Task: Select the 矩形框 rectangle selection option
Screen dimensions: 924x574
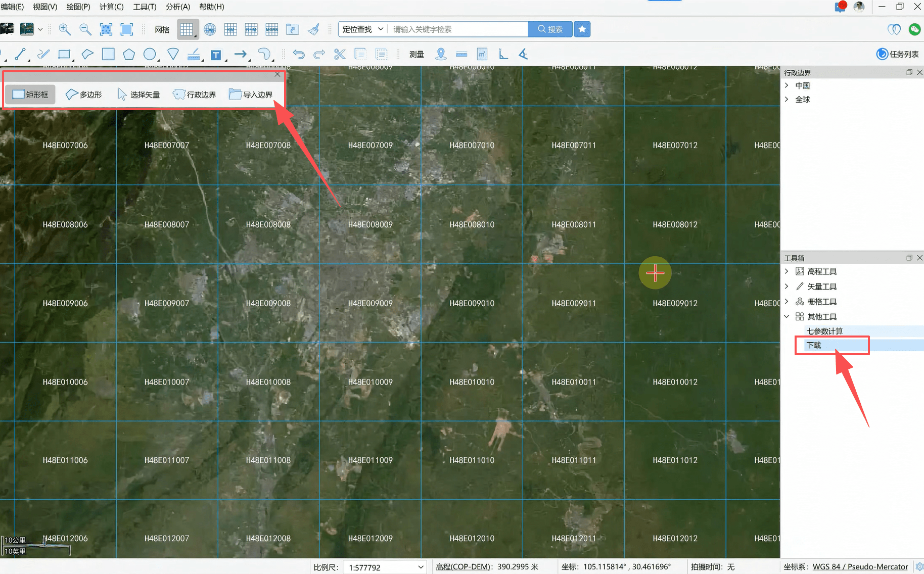Action: tap(30, 94)
